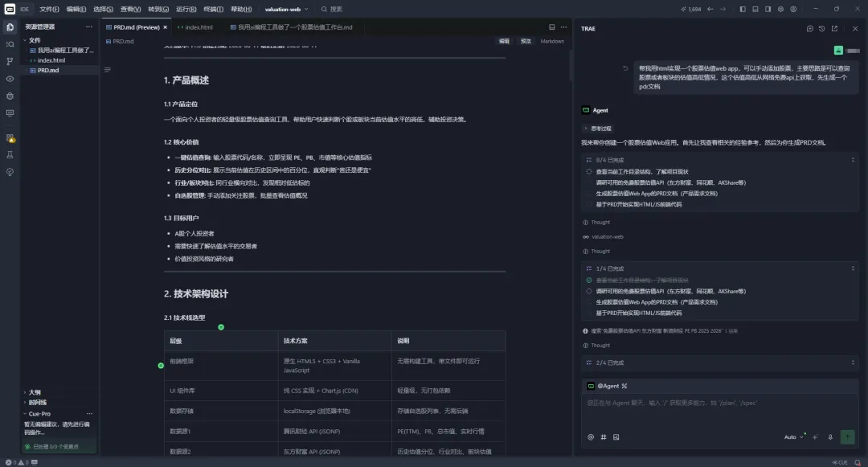Click the errors and warnings status indicator
This screenshot has height=467, width=868.
click(17, 462)
